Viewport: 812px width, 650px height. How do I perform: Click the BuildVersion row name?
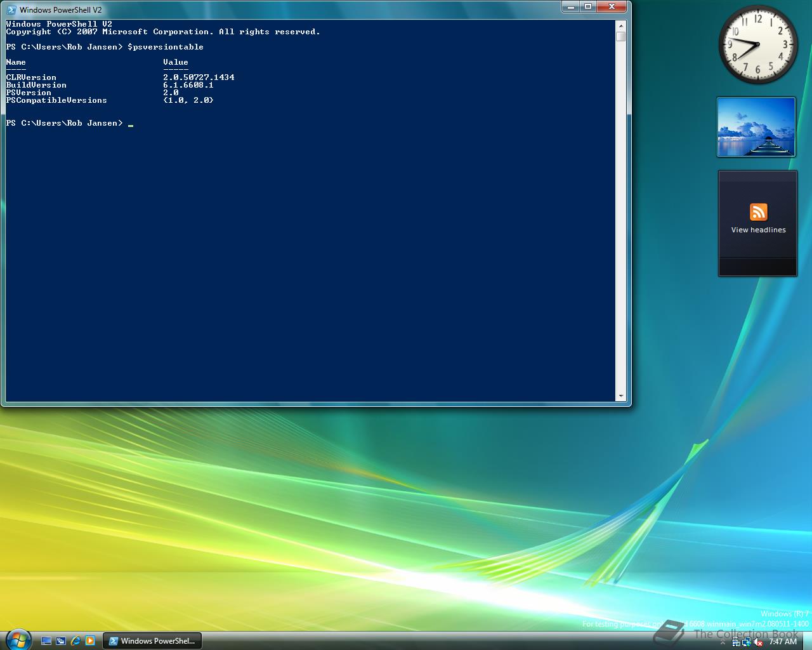pos(36,85)
